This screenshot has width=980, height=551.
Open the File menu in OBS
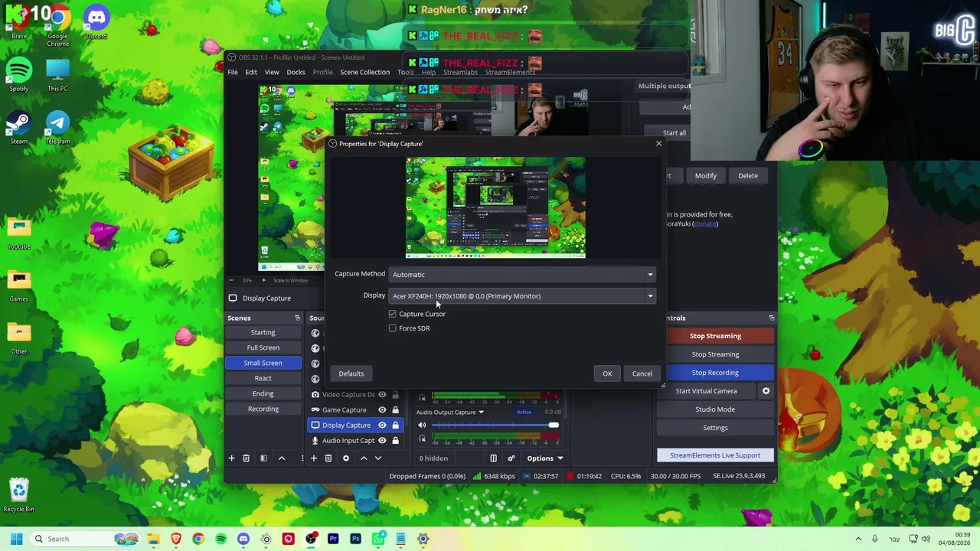tap(232, 73)
